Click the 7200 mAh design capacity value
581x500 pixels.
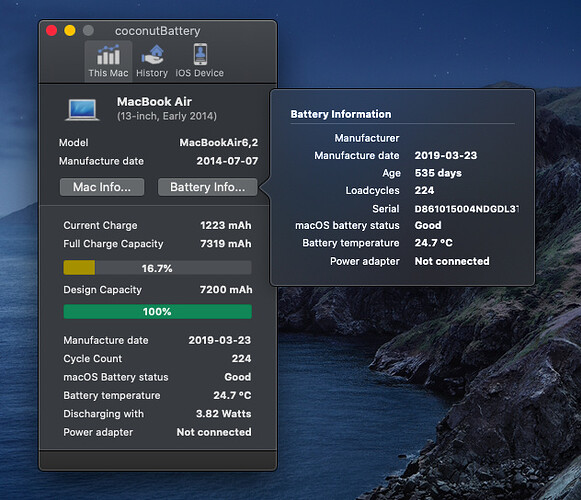(226, 289)
